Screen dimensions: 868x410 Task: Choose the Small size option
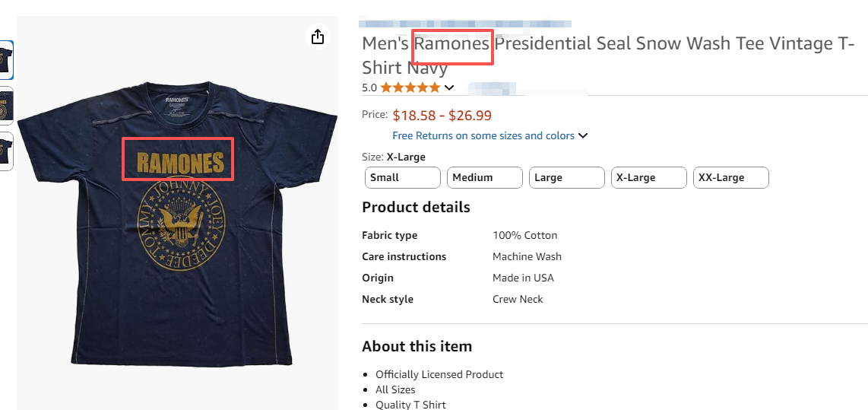pyautogui.click(x=403, y=178)
